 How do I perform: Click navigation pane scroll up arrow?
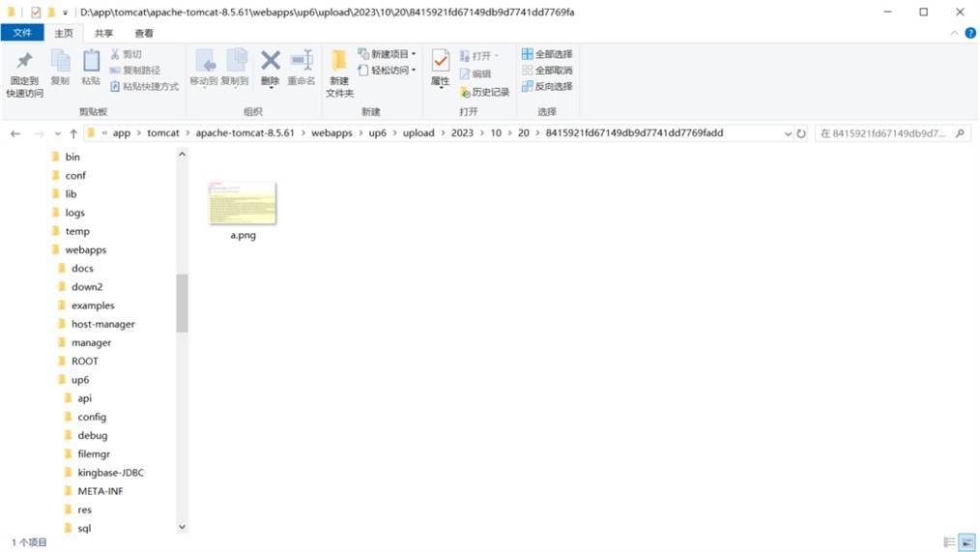[x=182, y=154]
